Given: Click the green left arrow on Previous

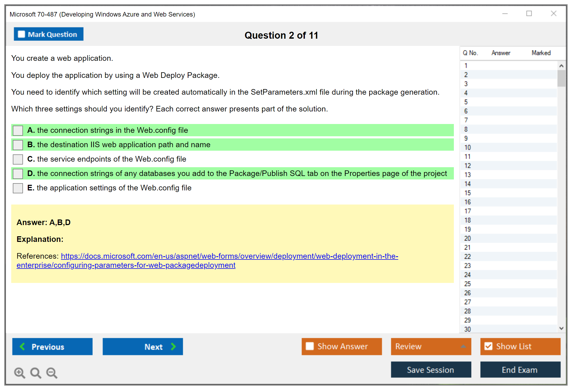Looking at the screenshot, I should coord(22,346).
